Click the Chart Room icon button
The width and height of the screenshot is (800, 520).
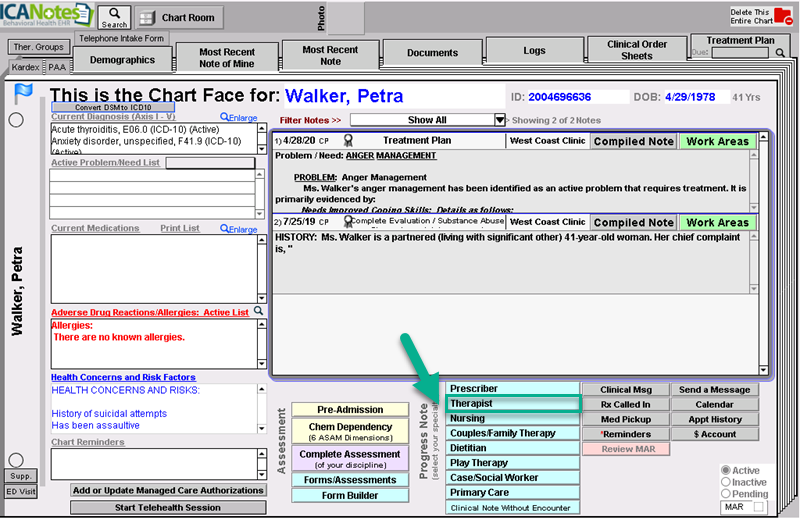(x=179, y=18)
